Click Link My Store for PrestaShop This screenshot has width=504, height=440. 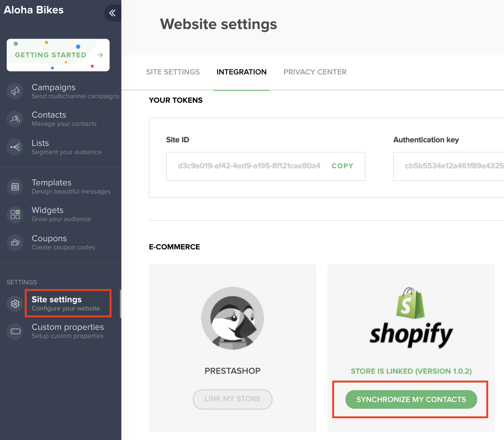233,399
